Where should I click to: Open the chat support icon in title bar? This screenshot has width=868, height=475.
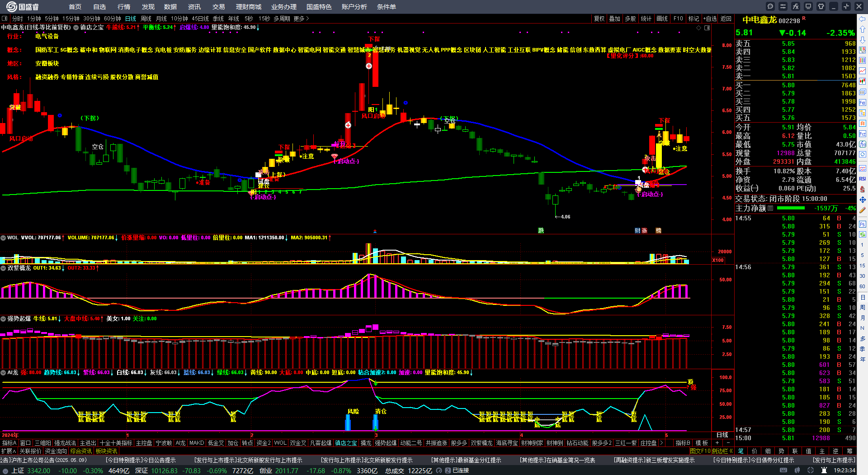pyautogui.click(x=770, y=6)
